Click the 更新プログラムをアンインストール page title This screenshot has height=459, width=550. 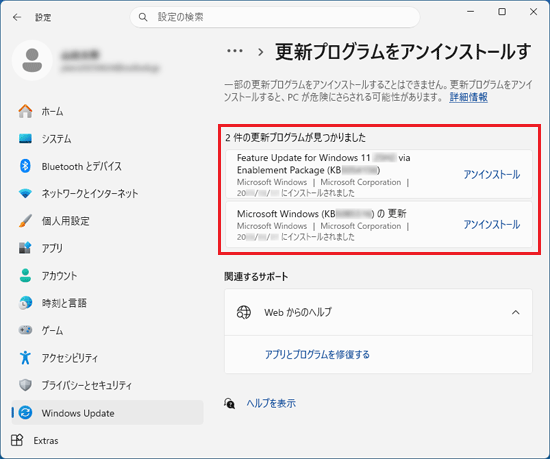403,51
